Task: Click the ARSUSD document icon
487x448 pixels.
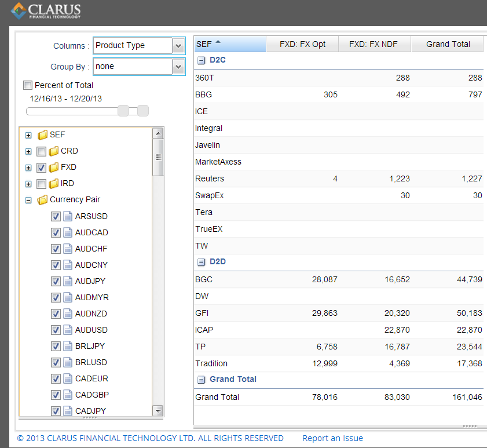Action: click(68, 216)
